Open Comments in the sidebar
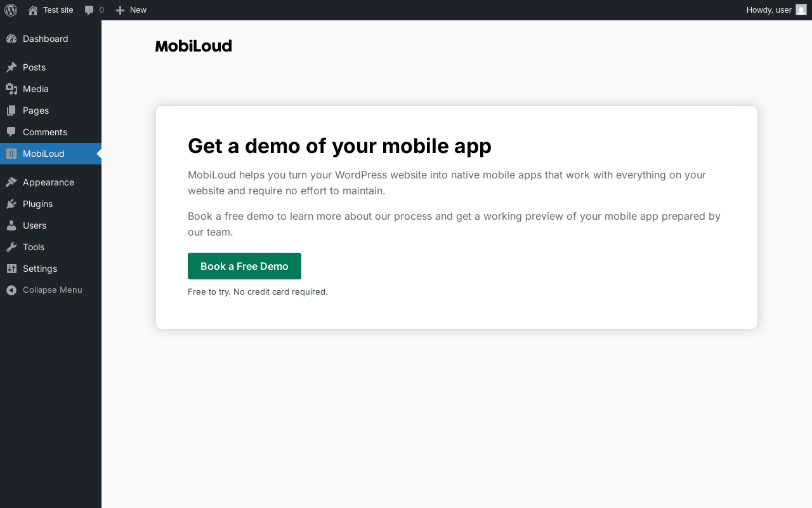Viewport: 812px width, 508px height. point(51,132)
